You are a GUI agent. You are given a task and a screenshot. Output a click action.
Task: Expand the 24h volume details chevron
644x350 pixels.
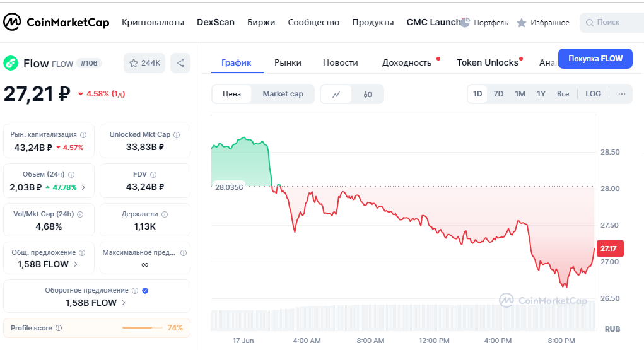83,187
